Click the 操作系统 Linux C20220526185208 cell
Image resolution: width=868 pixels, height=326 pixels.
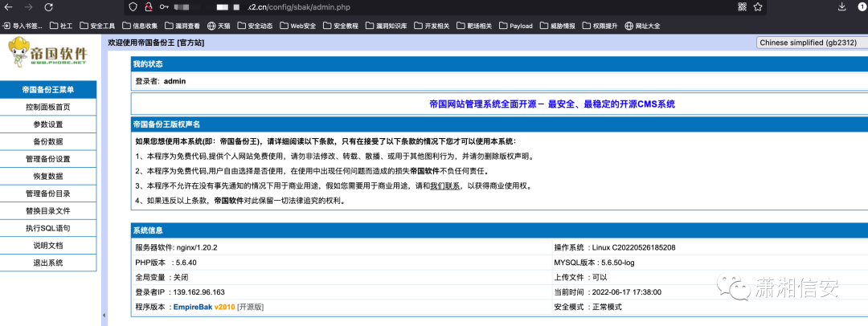(x=710, y=247)
